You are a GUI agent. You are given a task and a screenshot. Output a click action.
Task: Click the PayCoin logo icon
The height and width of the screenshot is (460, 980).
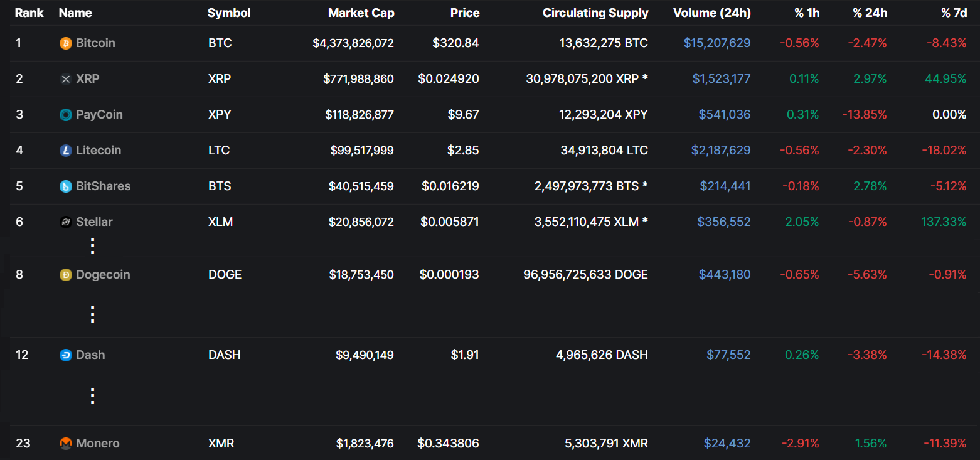65,115
